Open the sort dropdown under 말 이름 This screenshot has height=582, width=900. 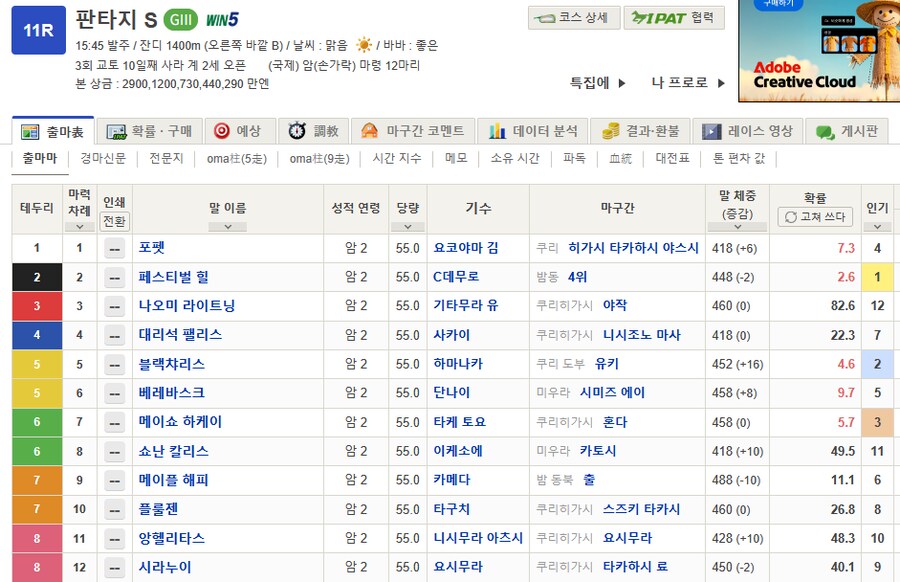pyautogui.click(x=228, y=226)
